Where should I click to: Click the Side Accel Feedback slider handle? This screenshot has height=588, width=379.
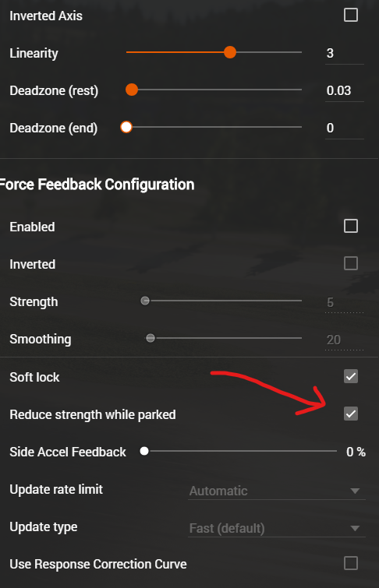tap(144, 451)
